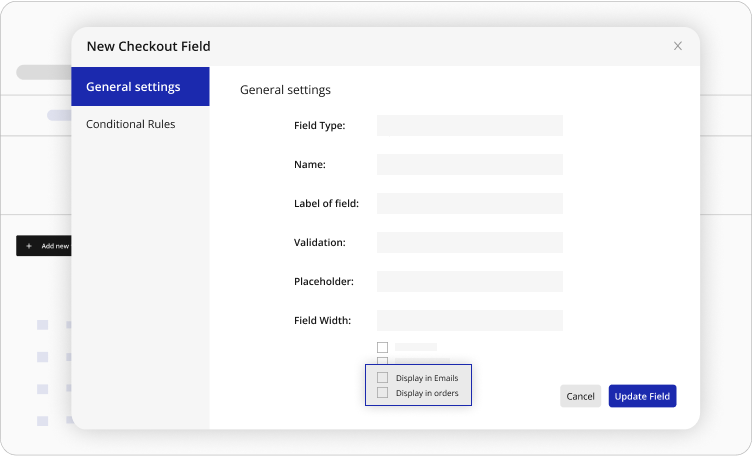The height and width of the screenshot is (457, 752).
Task: Click the Name input field
Action: (x=469, y=164)
